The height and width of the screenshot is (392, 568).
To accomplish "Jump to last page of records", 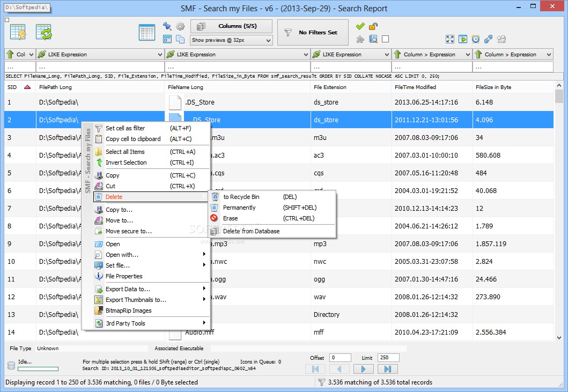I will click(x=388, y=369).
